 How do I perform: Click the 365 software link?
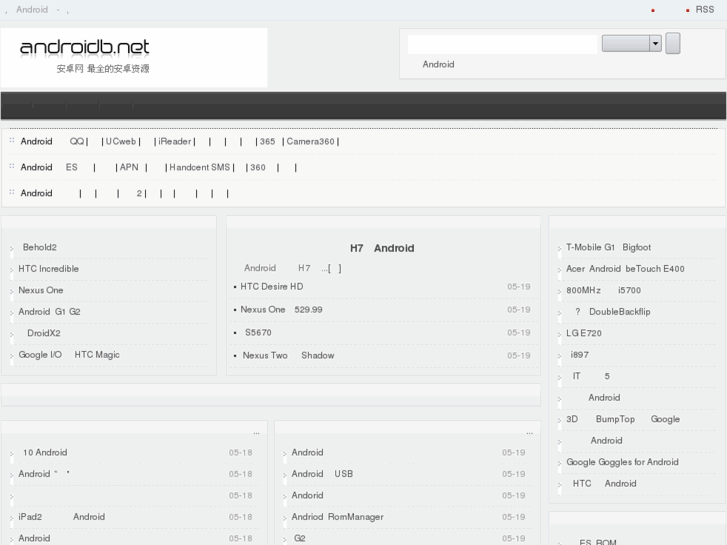click(267, 141)
